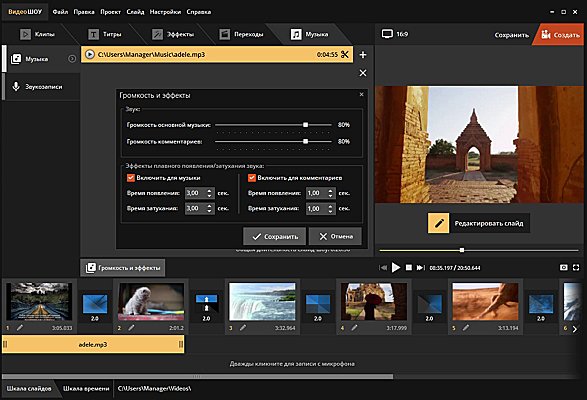Screen dimensions: 587x400
Task: Stop playback in preview controls
Action: 409,267
